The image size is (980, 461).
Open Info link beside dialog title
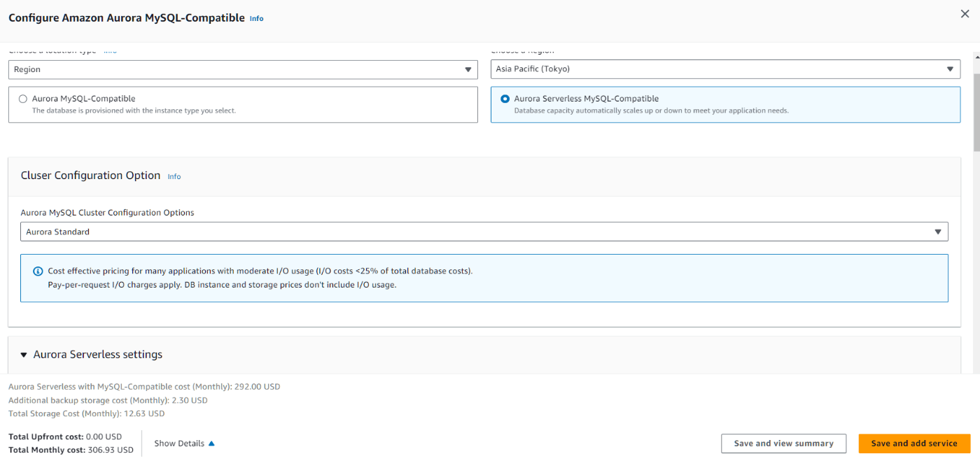point(256,18)
